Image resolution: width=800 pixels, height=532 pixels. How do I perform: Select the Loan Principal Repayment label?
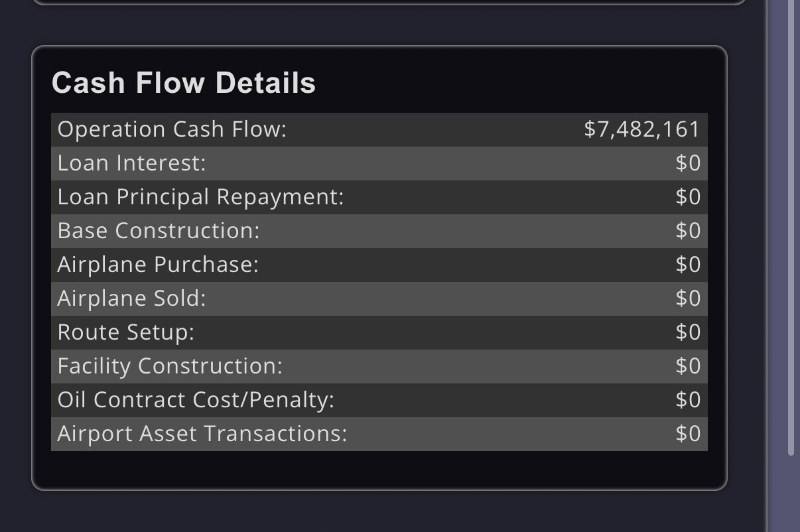click(200, 197)
